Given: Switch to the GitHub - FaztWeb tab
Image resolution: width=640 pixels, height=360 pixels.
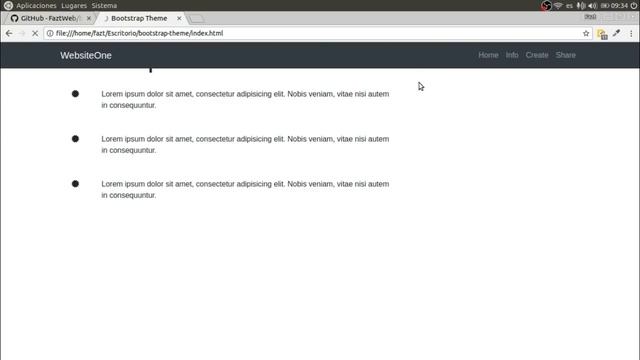Looking at the screenshot, I should 50,18.
